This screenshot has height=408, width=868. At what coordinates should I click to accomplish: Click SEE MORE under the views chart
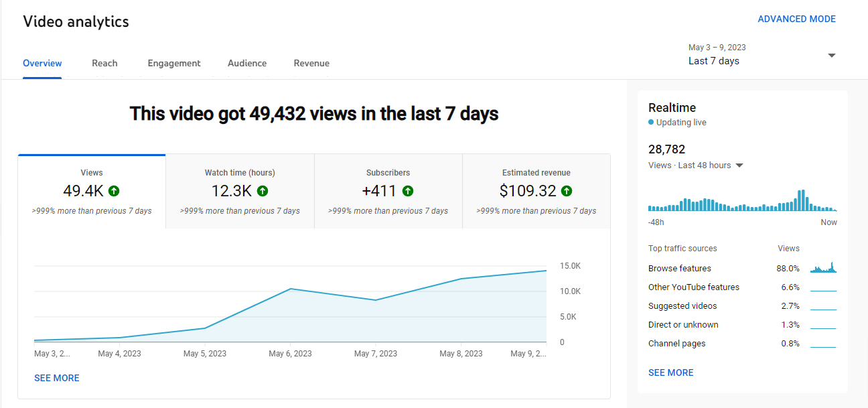57,378
